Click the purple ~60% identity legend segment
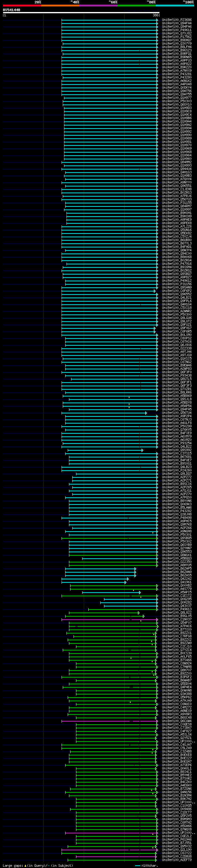The width and height of the screenshot is (197, 868). coord(98,6)
